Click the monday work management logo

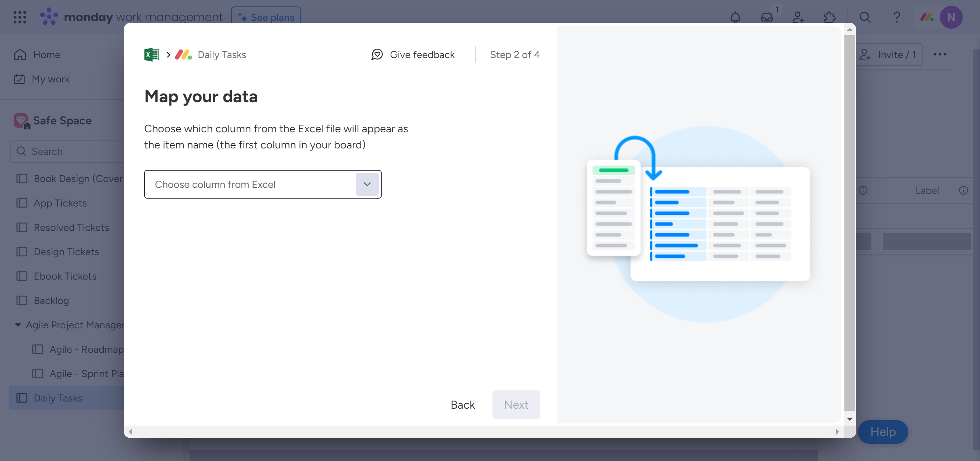pyautogui.click(x=131, y=17)
